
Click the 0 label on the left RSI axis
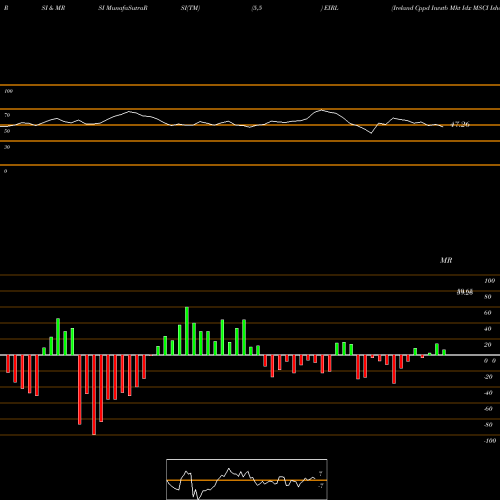(x=5, y=171)
